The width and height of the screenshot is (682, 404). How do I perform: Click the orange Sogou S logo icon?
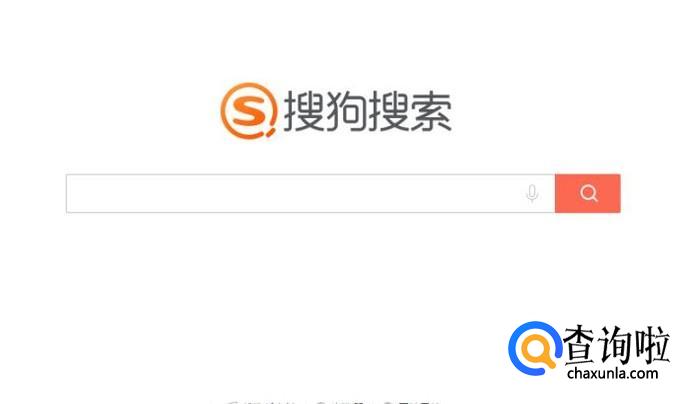[x=248, y=111]
